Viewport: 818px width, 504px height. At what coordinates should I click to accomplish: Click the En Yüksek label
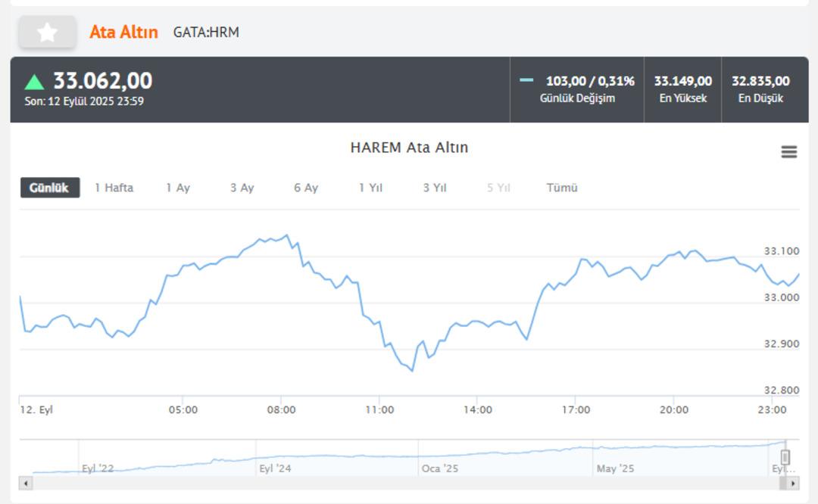[683, 98]
